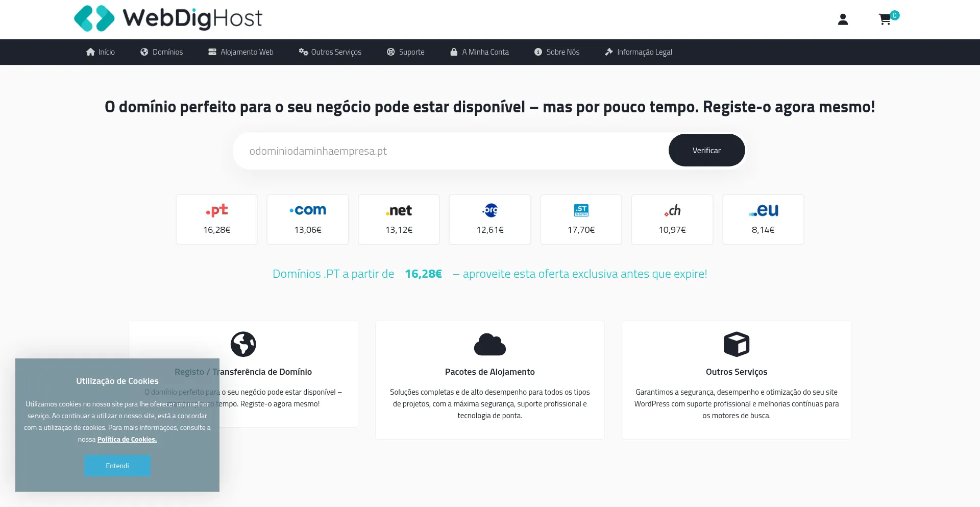Screen dimensions: 980x507
Task: Select the .com domain tile
Action: coord(308,220)
